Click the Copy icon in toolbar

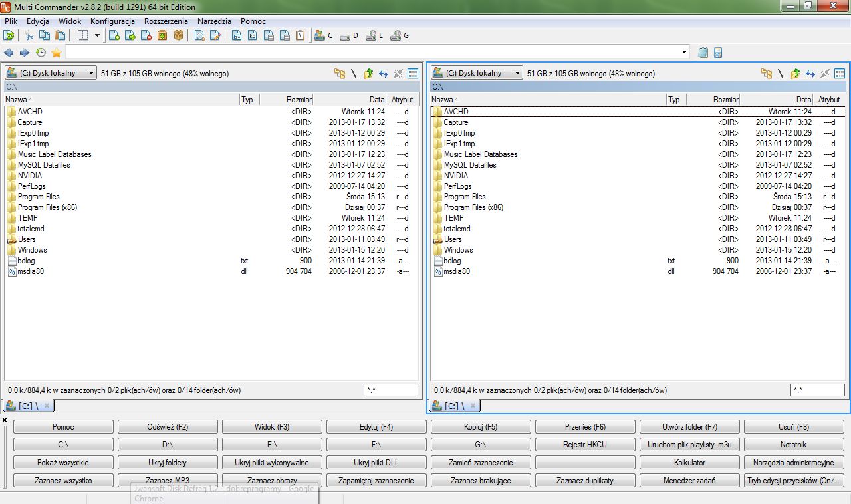(x=45, y=35)
